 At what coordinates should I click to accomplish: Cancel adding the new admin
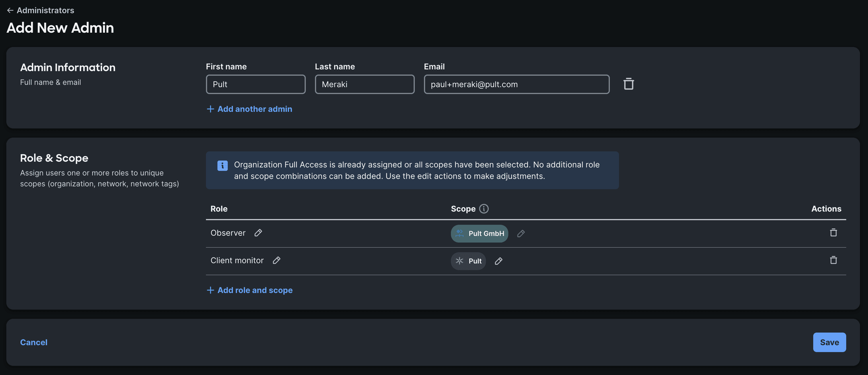tap(34, 342)
